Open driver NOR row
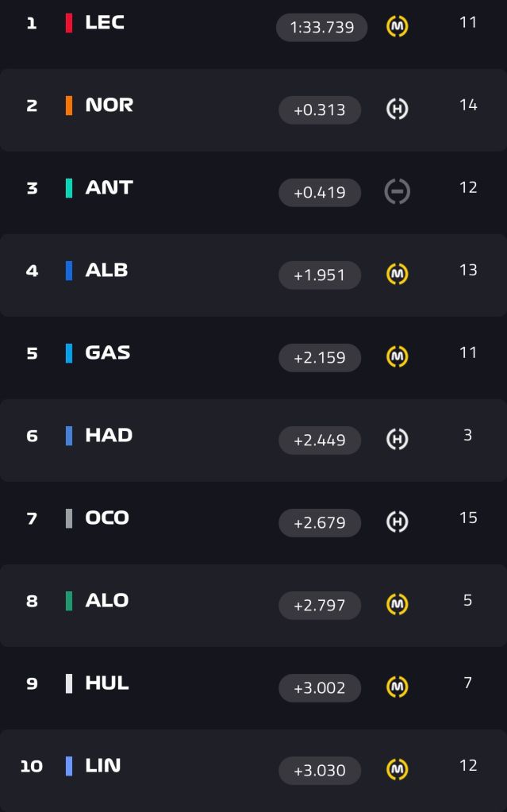507x812 pixels. pyautogui.click(x=253, y=110)
